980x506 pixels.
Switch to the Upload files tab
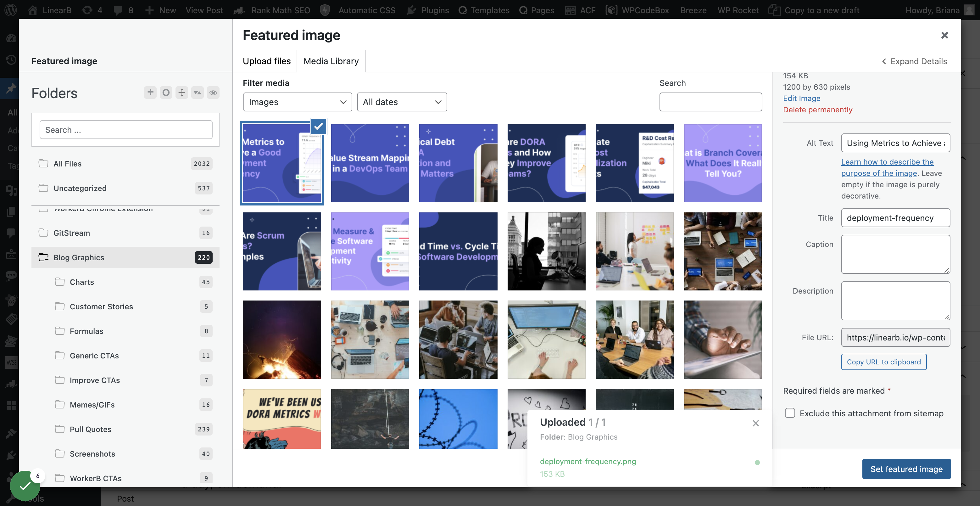tap(266, 61)
